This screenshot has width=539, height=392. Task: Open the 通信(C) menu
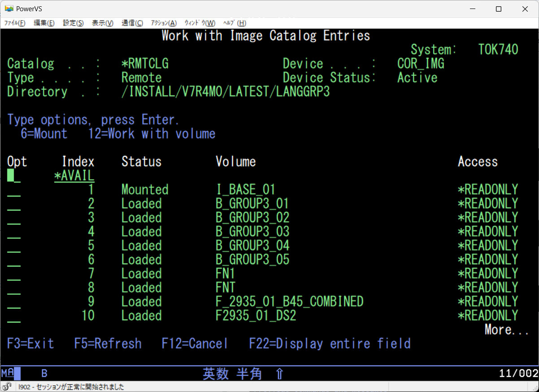pyautogui.click(x=132, y=23)
